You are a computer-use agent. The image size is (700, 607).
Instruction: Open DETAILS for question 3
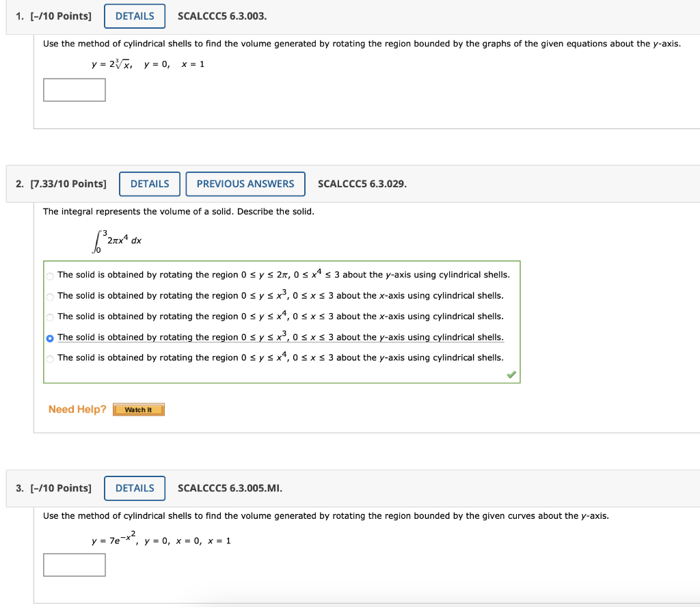[x=134, y=488]
